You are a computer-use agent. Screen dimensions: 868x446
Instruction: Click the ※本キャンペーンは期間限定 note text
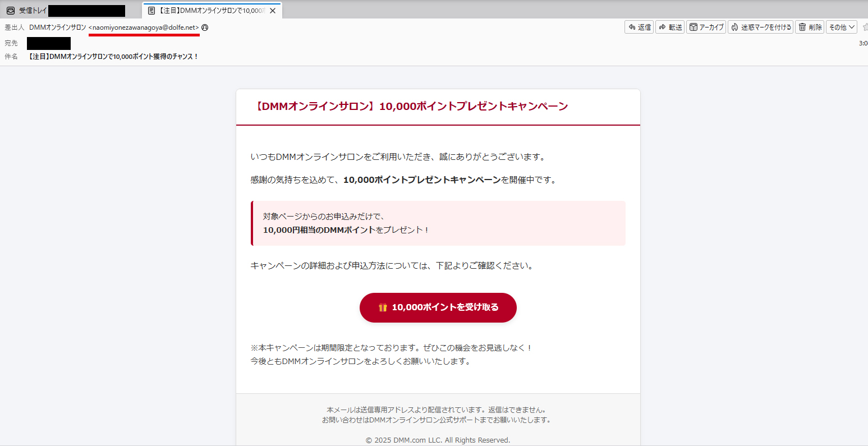[x=391, y=348]
